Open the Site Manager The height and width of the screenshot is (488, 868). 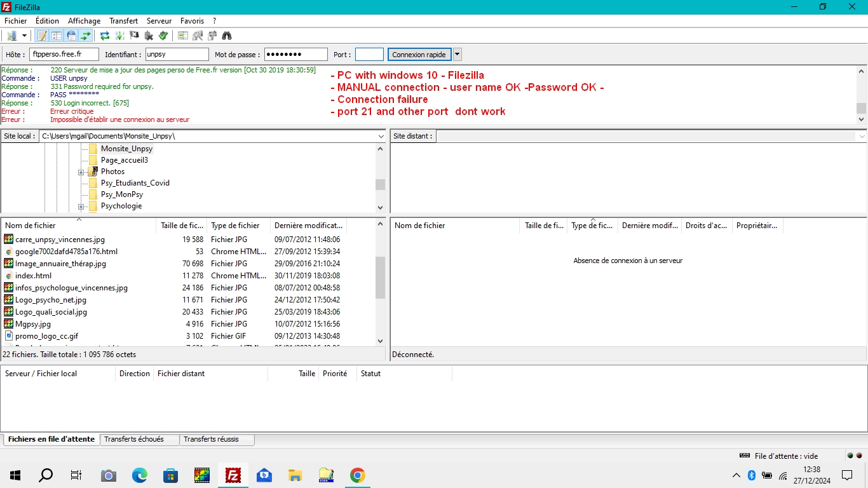tap(11, 35)
